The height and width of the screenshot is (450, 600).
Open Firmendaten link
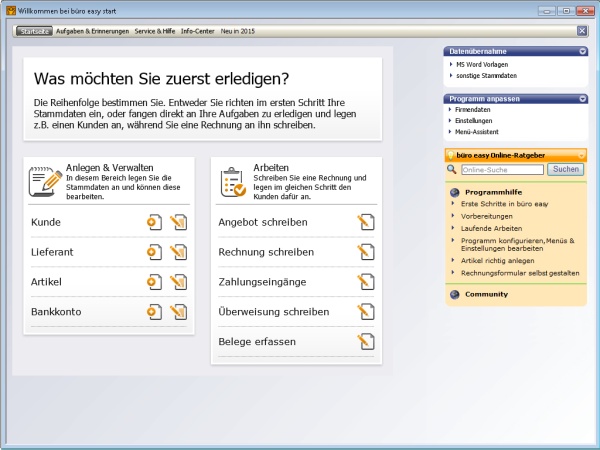click(473, 109)
